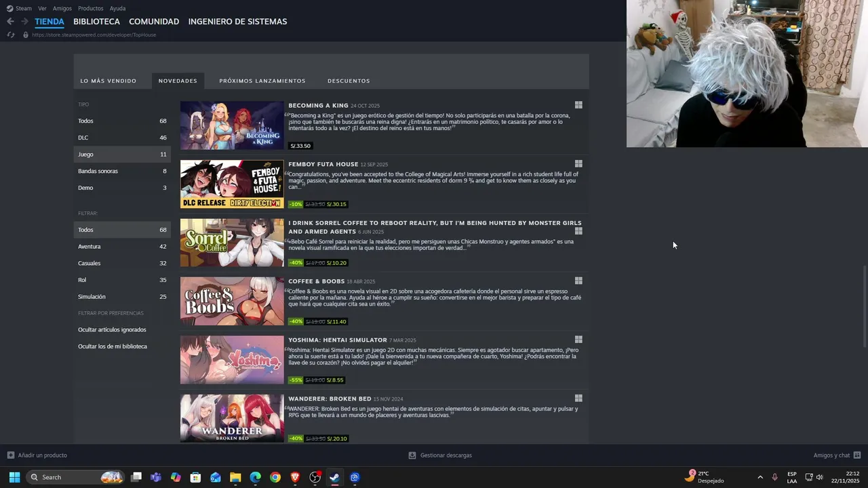This screenshot has width=868, height=488.
Task: Click Windows platform icon for Yoshima
Action: coord(578,340)
